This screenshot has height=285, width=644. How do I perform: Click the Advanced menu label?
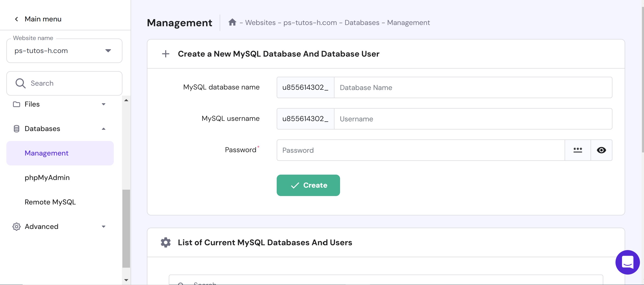click(x=41, y=227)
